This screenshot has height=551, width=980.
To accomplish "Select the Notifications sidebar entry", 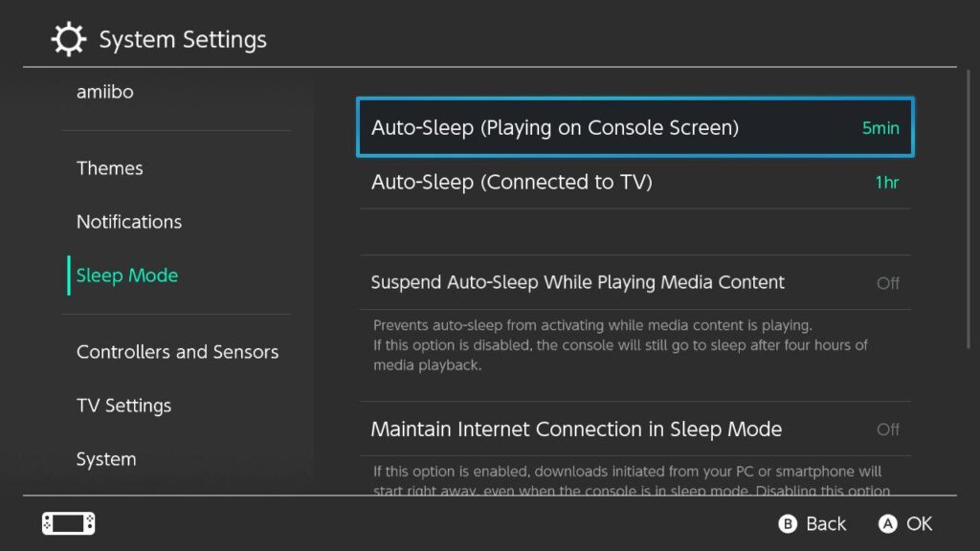I will (x=129, y=221).
